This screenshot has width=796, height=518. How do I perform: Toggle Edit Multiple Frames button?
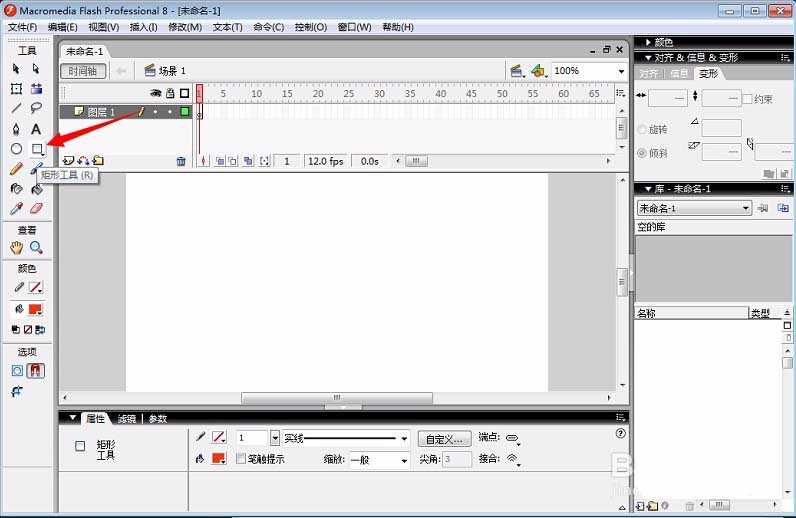(248, 161)
